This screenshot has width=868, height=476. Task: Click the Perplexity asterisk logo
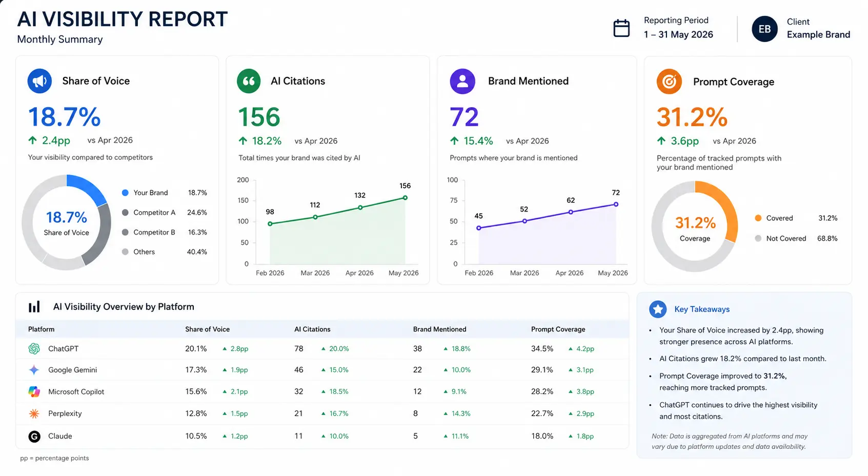click(x=34, y=413)
